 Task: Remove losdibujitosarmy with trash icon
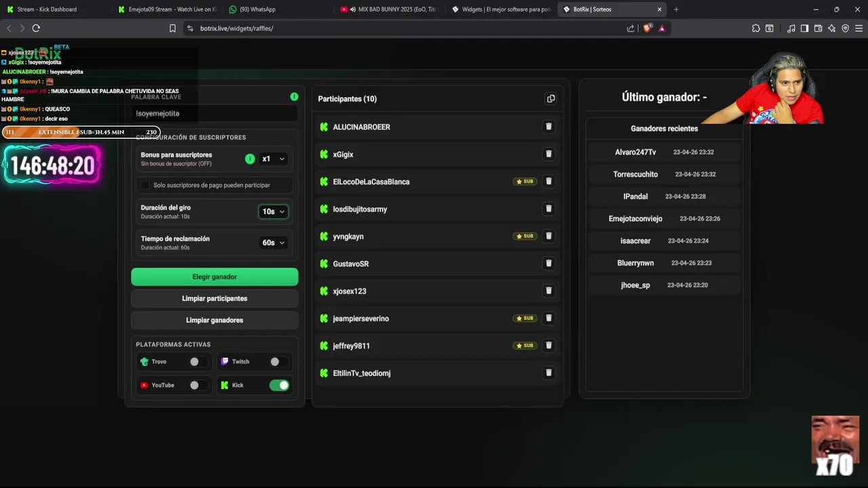coord(549,209)
